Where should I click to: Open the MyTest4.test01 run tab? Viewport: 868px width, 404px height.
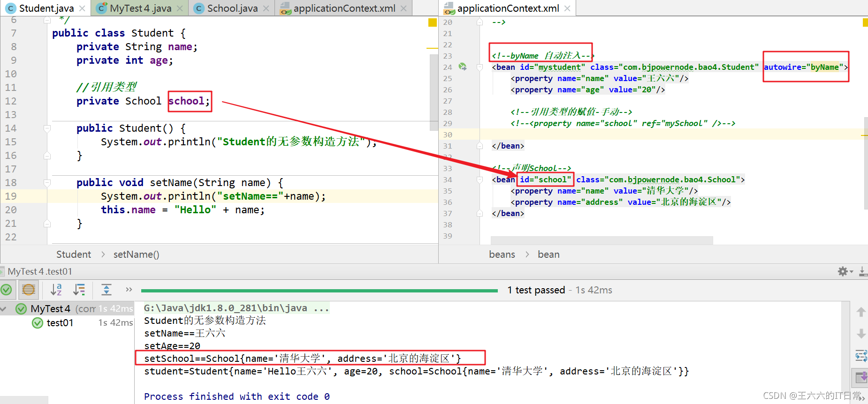(40, 271)
